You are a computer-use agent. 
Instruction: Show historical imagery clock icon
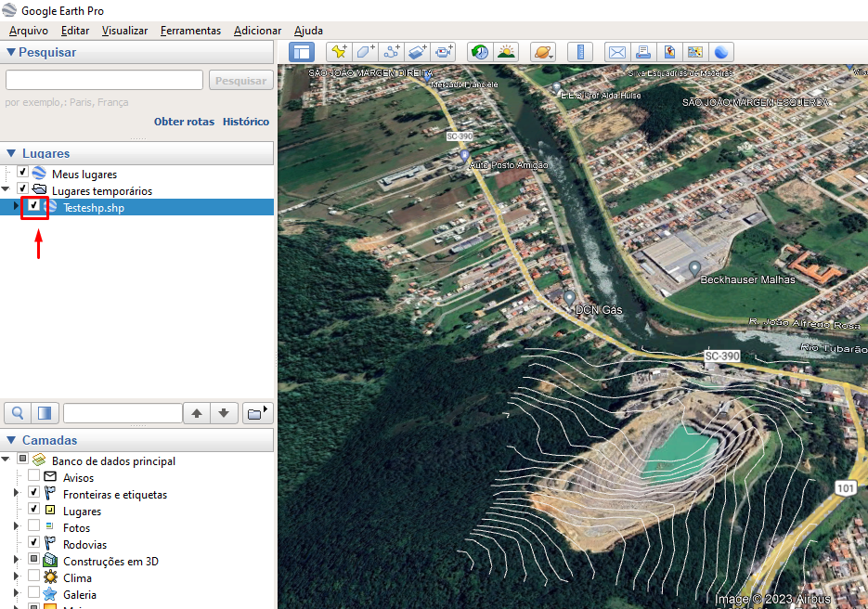480,53
